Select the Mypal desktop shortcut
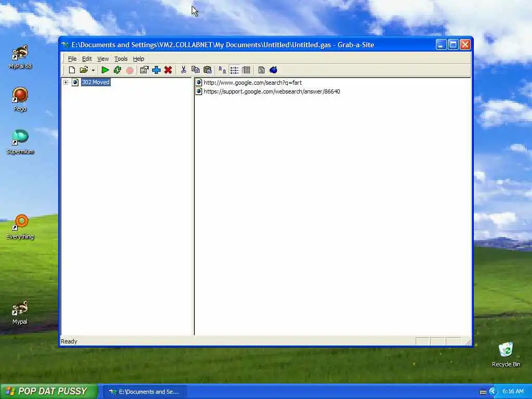532x399 pixels. (x=20, y=312)
